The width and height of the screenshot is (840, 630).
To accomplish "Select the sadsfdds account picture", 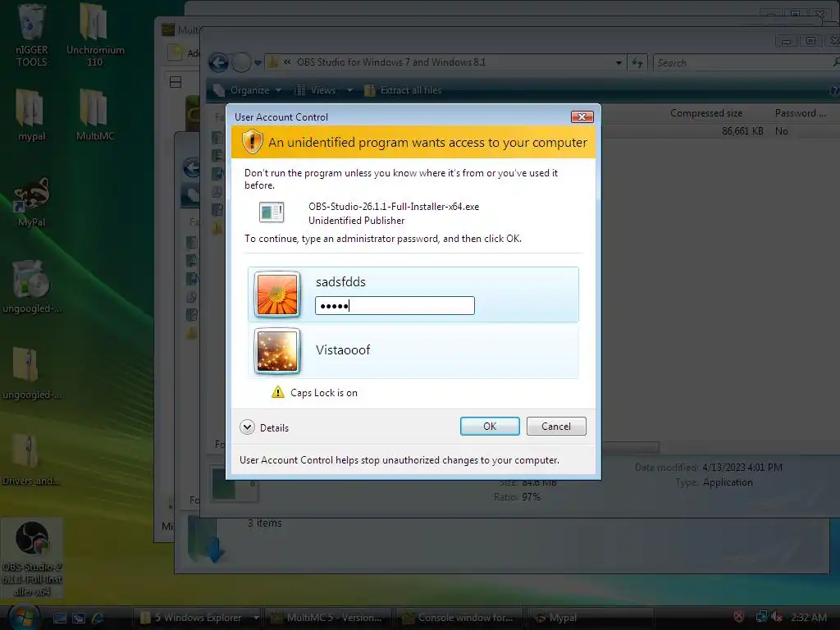I will click(x=277, y=294).
